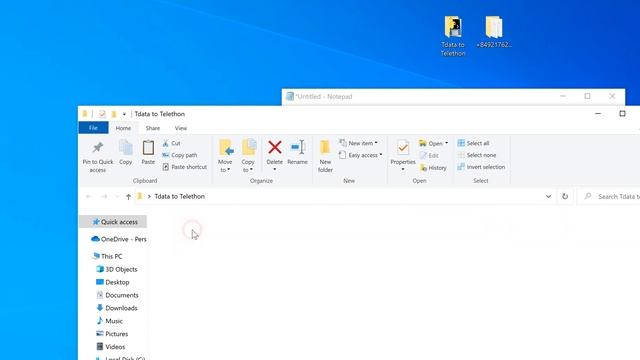Click the History command
The height and width of the screenshot is (360, 640).
coord(433,168)
